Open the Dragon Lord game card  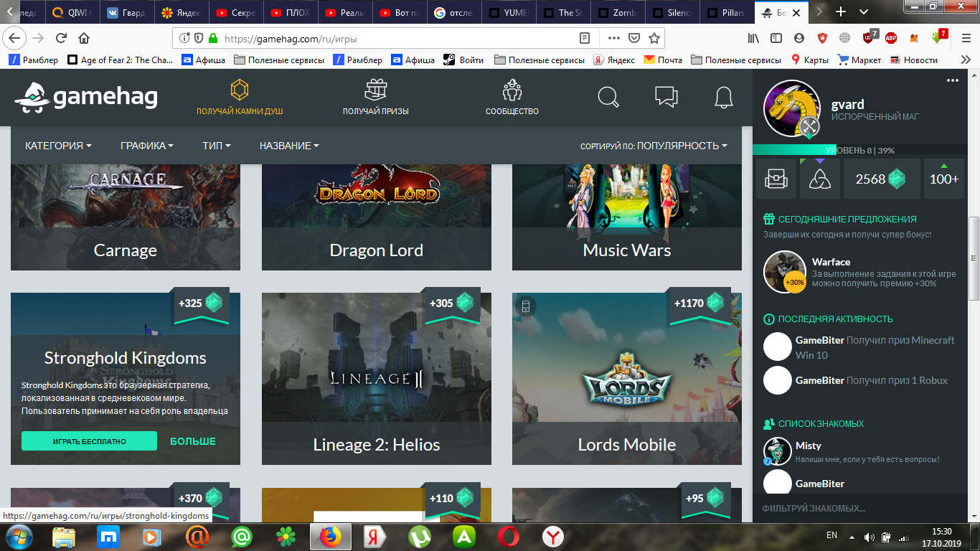pos(377,217)
